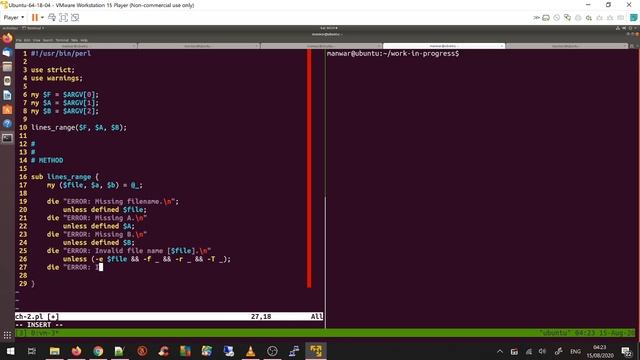Open the GNOME system status menu
Screen dimensions: 640x360
[627, 28]
